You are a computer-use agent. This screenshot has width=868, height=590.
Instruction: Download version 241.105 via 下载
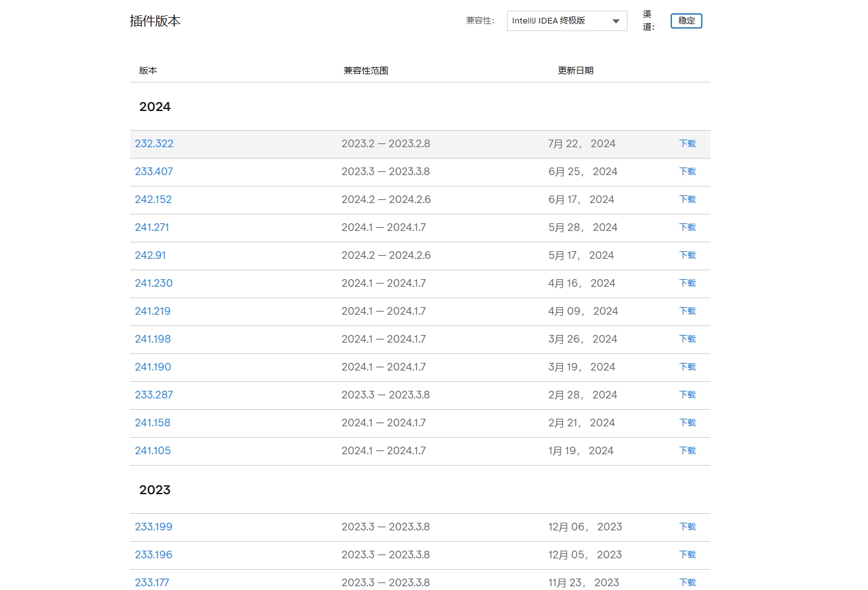[688, 451]
